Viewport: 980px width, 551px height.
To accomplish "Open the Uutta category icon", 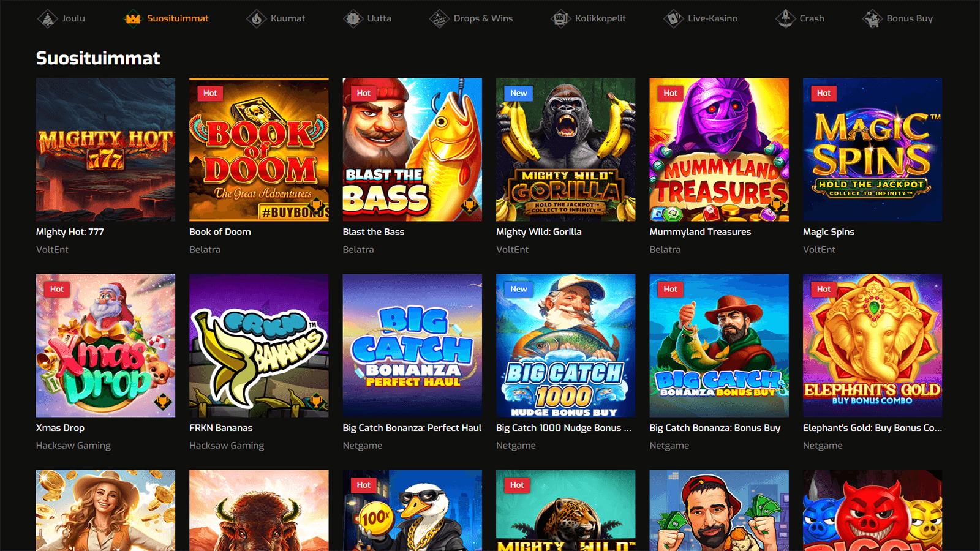I will [x=353, y=18].
